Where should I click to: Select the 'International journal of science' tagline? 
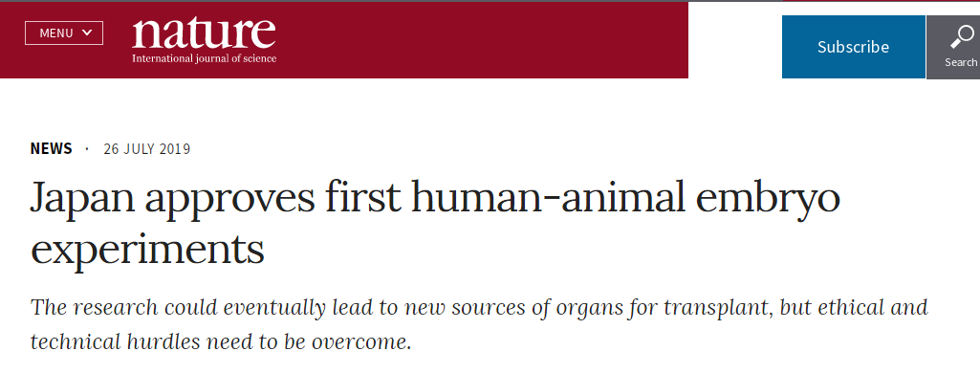point(204,58)
